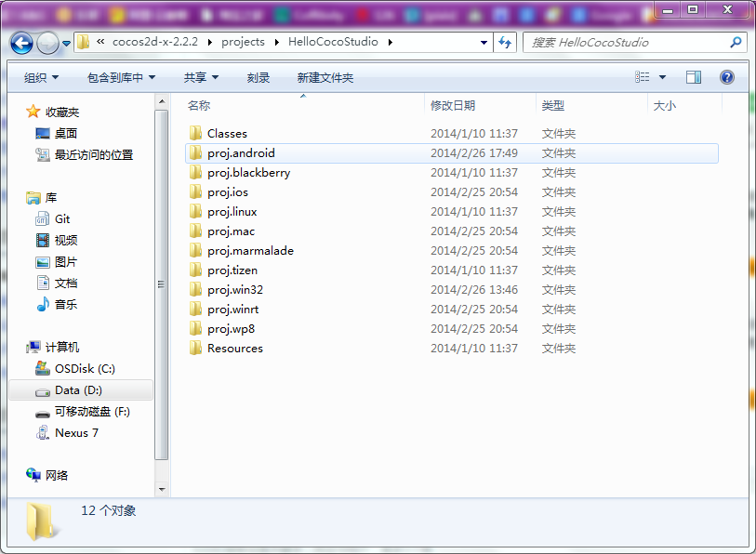The width and height of the screenshot is (756, 554).
Task: Open the 组织 dropdown menu
Action: (39, 76)
